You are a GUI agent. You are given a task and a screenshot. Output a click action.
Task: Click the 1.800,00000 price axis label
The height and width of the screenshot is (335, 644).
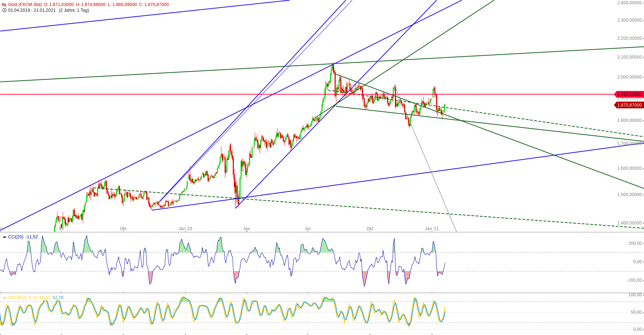629,120
